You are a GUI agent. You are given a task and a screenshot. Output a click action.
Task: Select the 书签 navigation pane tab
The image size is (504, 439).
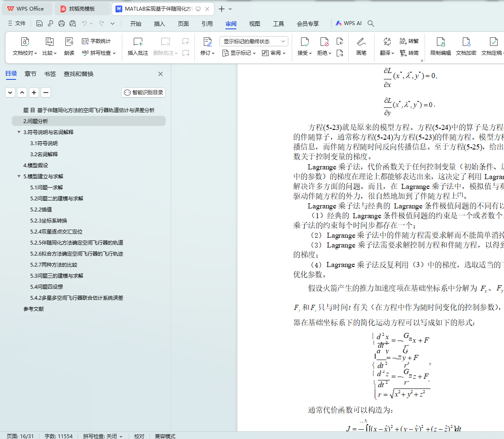[50, 74]
